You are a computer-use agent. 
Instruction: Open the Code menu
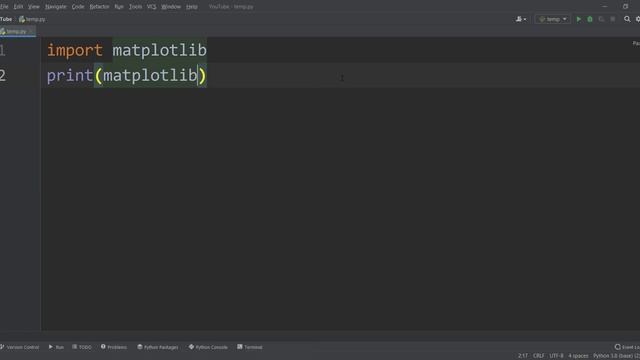[78, 7]
